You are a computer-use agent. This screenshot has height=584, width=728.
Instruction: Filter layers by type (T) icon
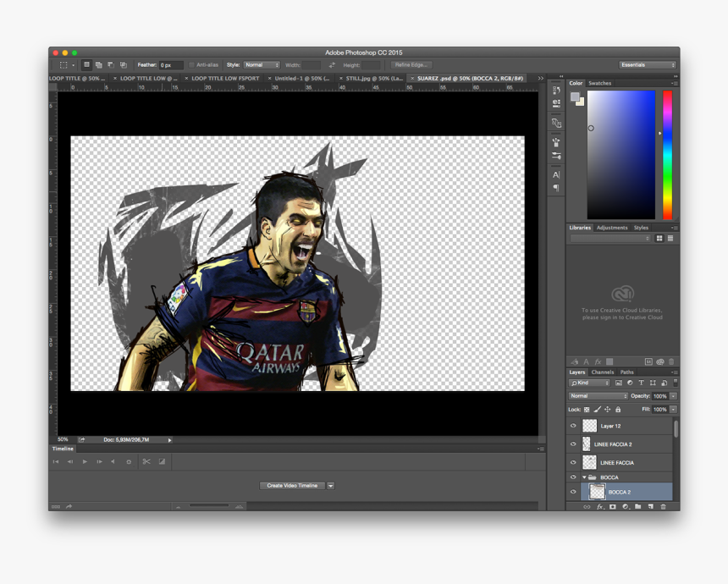[x=641, y=383]
